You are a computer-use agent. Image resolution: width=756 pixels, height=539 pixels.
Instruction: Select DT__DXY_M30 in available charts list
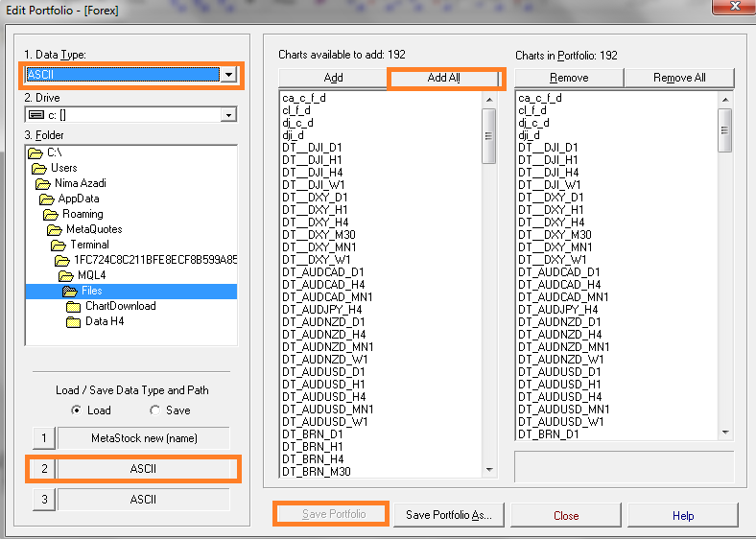click(x=319, y=235)
